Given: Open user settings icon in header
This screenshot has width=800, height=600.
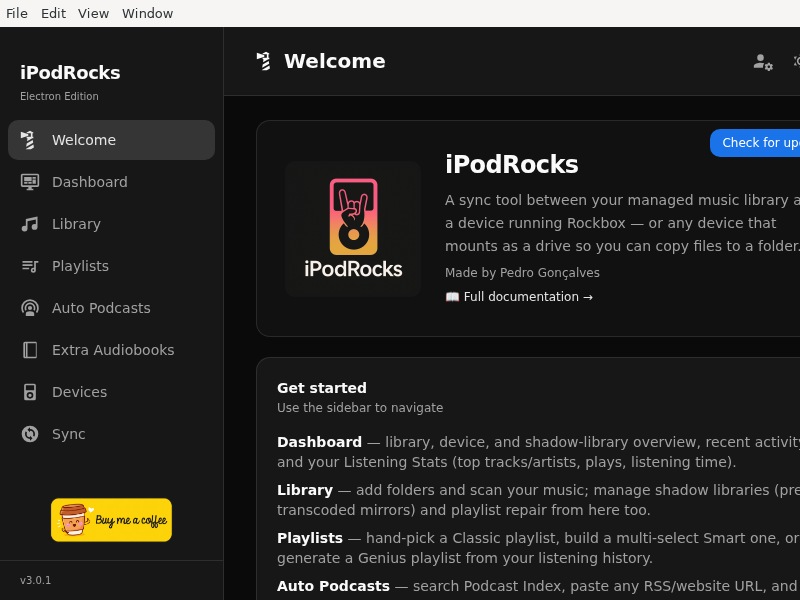Looking at the screenshot, I should [x=763, y=62].
